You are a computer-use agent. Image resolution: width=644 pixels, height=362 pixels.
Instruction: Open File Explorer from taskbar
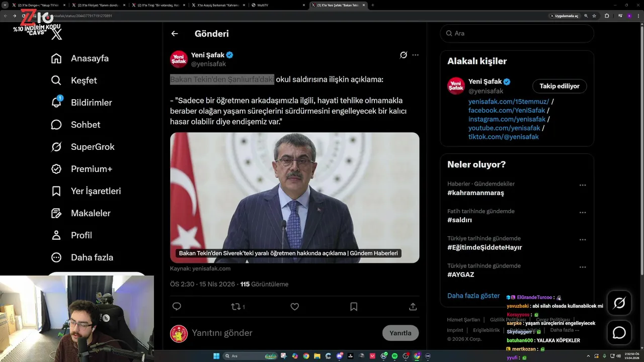click(317, 356)
